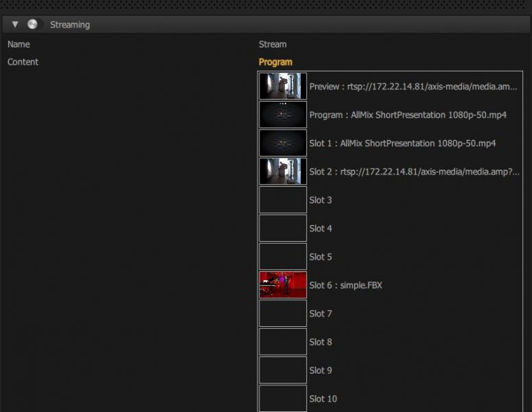Edit the Name value Stream
Image resolution: width=532 pixels, height=412 pixels.
[x=273, y=45]
